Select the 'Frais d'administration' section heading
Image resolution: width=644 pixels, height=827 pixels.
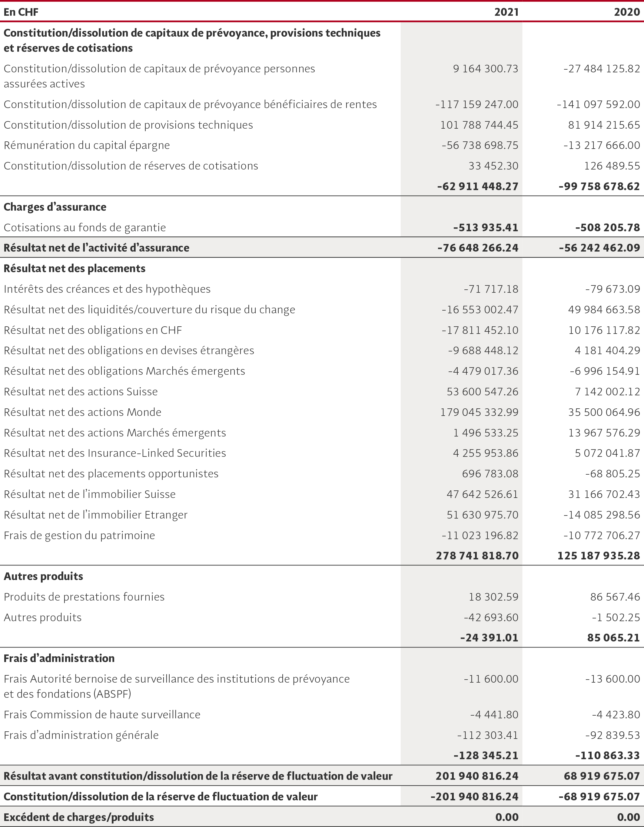click(59, 658)
